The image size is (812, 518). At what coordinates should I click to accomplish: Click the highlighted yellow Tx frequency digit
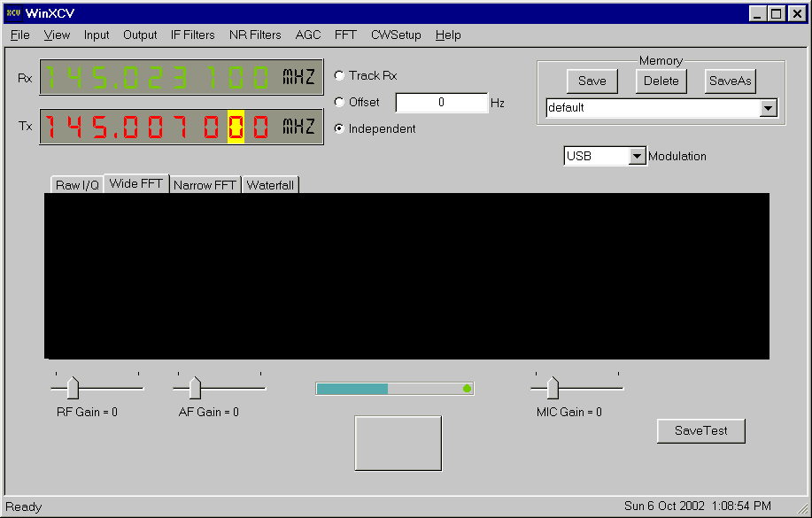236,126
